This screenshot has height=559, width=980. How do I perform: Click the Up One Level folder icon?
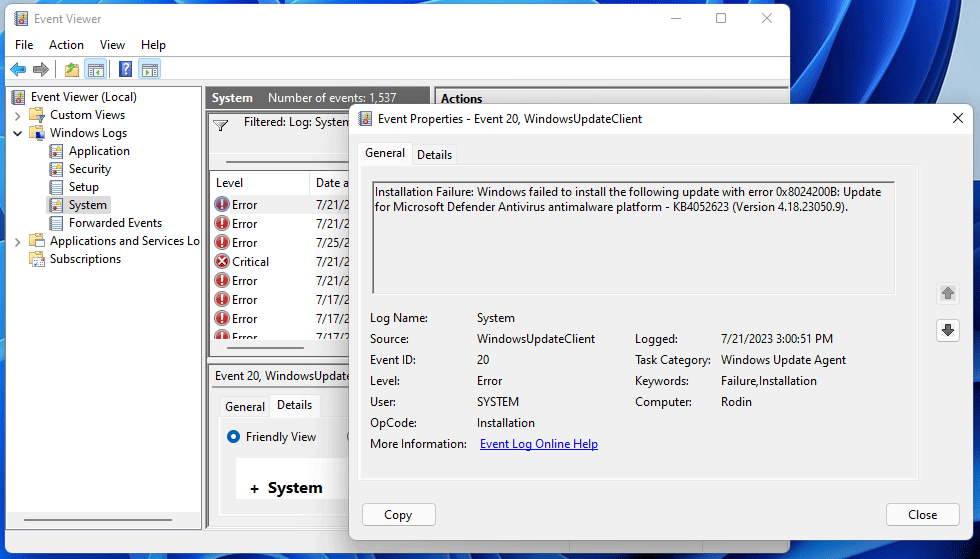(72, 69)
